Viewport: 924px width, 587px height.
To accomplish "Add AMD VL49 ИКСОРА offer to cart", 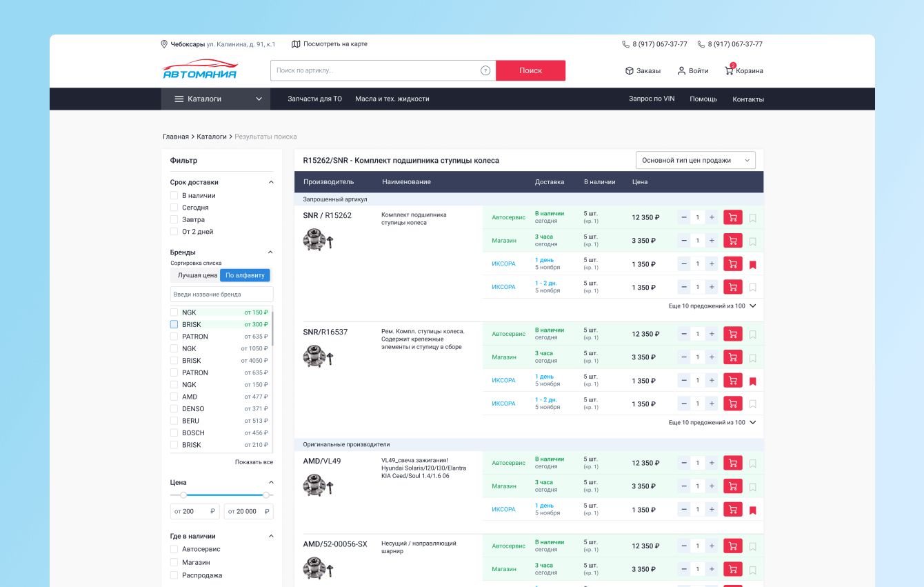I will tap(732, 510).
